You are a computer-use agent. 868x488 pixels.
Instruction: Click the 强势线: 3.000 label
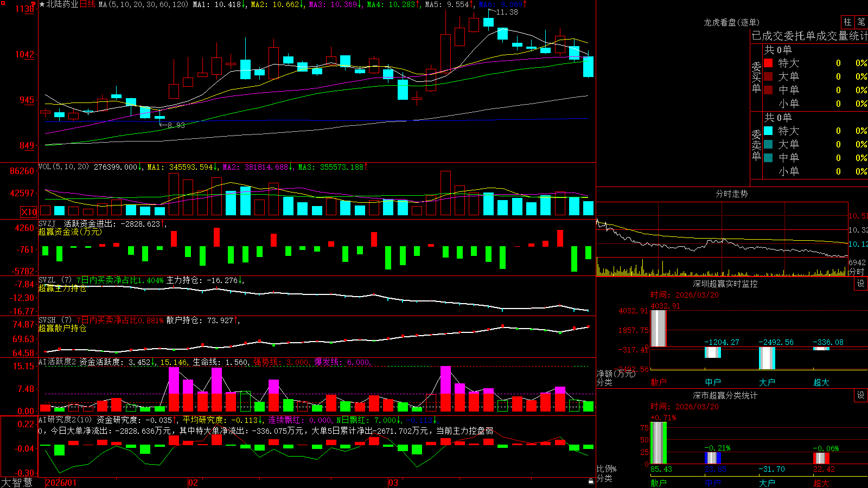(282, 362)
